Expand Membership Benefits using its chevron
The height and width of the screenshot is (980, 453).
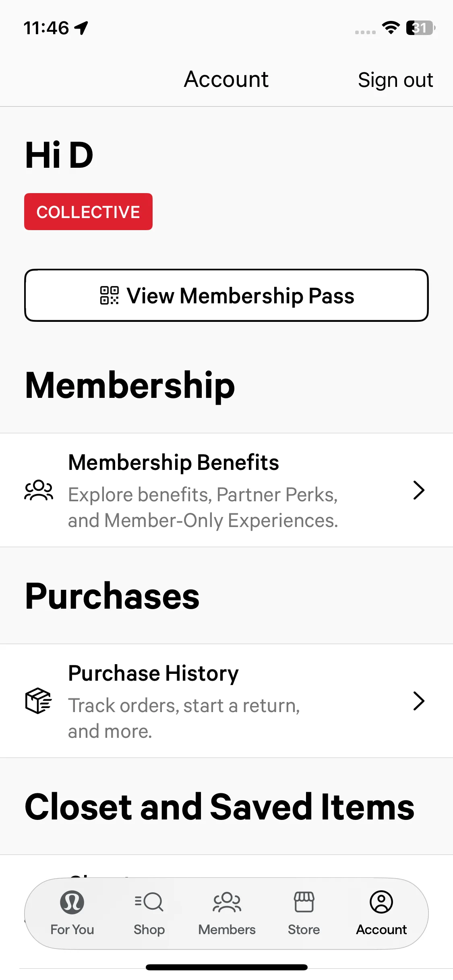pos(419,490)
